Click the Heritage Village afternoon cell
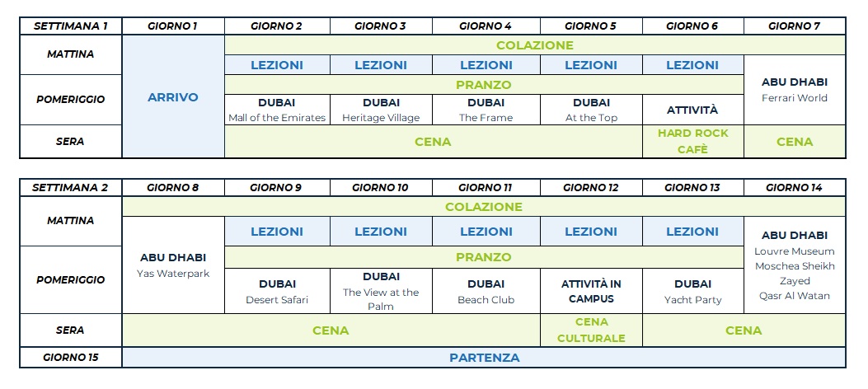868x389 pixels. [381, 110]
